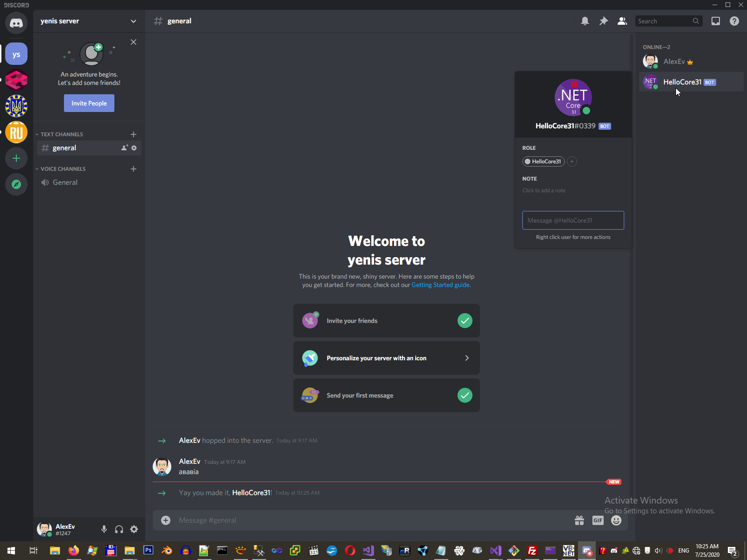Toggle headphone deafen
Image resolution: width=747 pixels, height=560 pixels.
(119, 529)
